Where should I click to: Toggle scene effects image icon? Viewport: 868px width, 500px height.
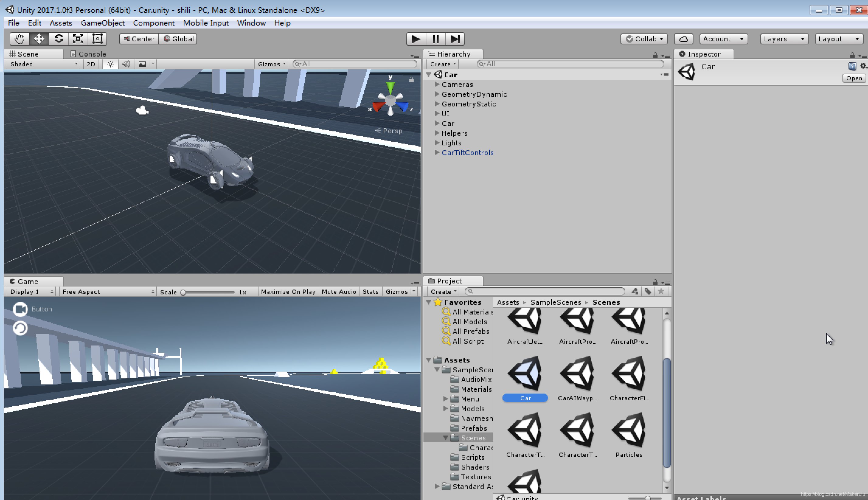(142, 64)
